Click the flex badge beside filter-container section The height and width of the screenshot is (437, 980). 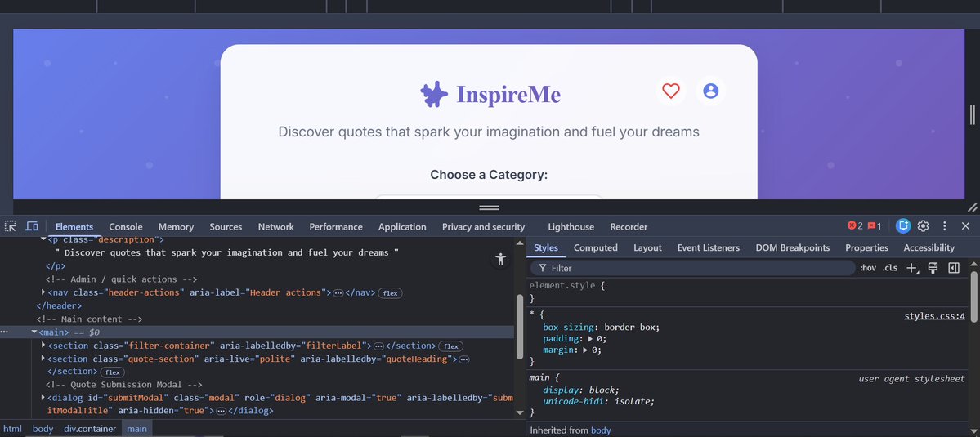[x=450, y=346]
